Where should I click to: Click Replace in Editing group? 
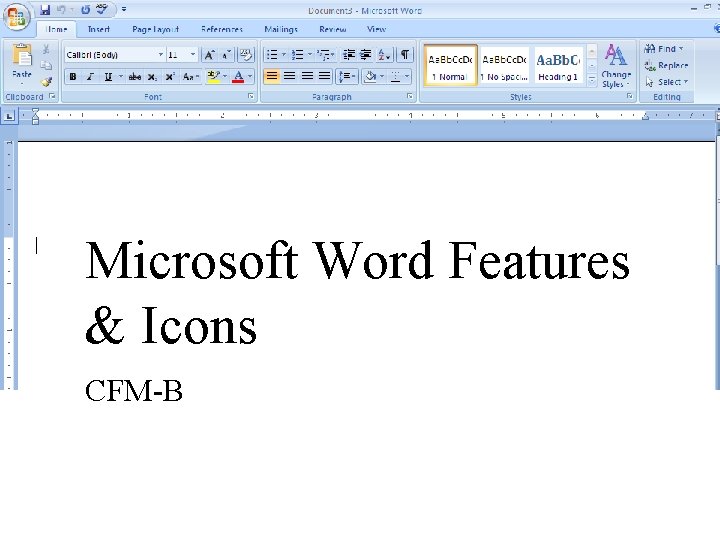[666, 65]
